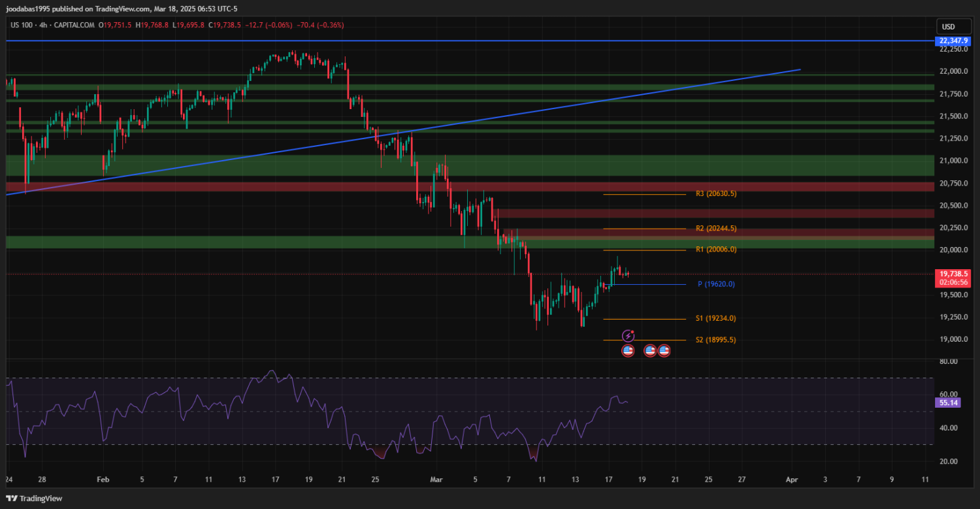980x509 pixels.
Task: Click the 20,750.0 price axis label
Action: tap(953, 183)
